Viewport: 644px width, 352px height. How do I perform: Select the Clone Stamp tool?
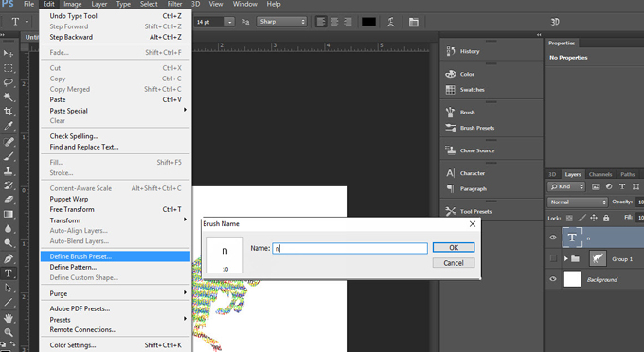[x=9, y=170]
